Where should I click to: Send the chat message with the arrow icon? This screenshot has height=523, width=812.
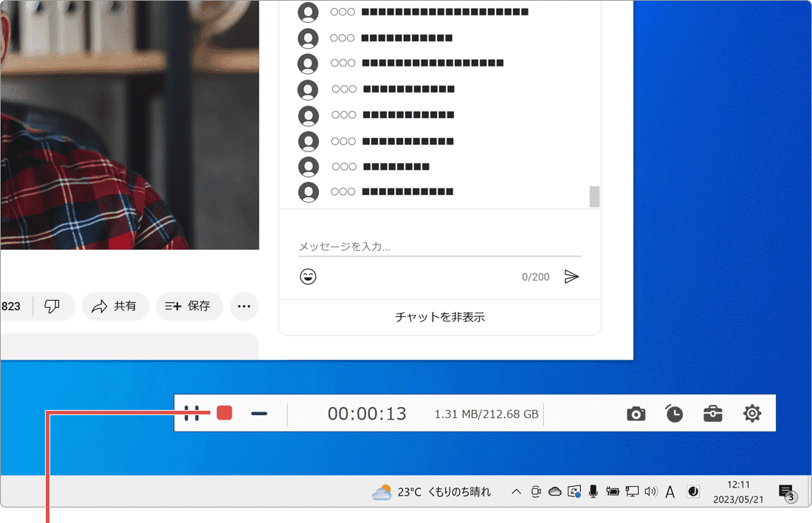point(572,276)
